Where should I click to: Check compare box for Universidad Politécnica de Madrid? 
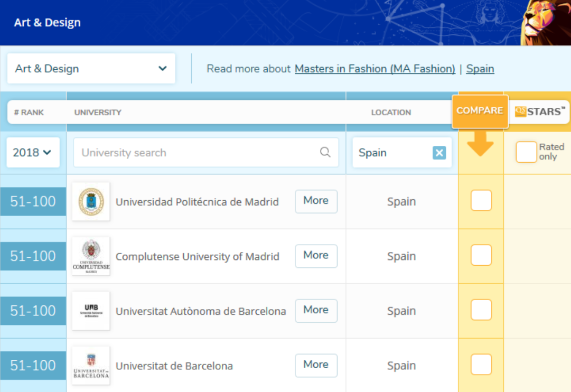click(x=481, y=200)
